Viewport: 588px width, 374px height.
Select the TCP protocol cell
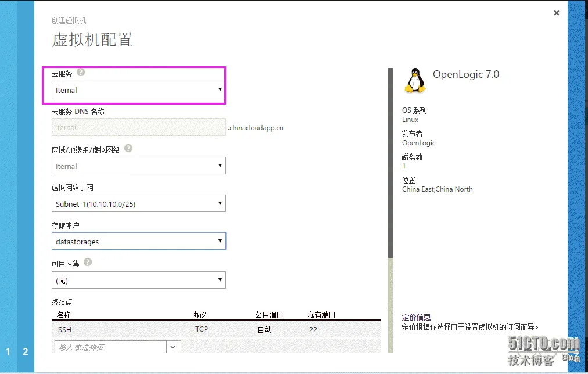click(x=202, y=329)
